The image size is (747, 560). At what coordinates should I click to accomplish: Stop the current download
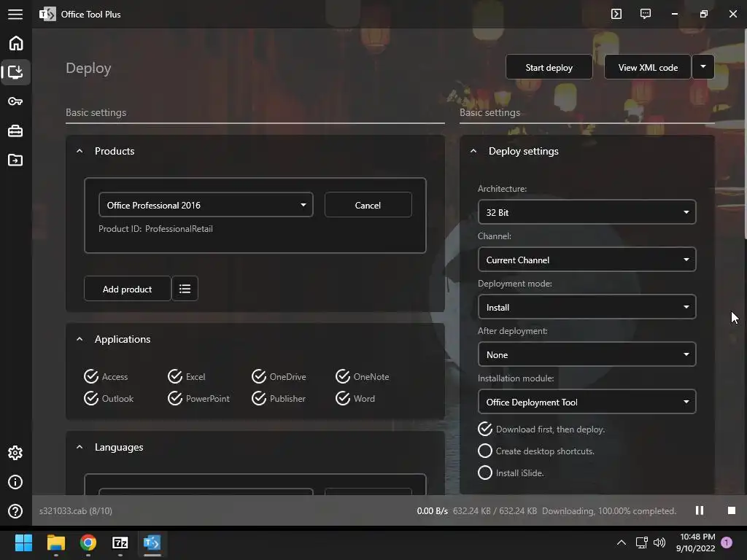point(732,510)
